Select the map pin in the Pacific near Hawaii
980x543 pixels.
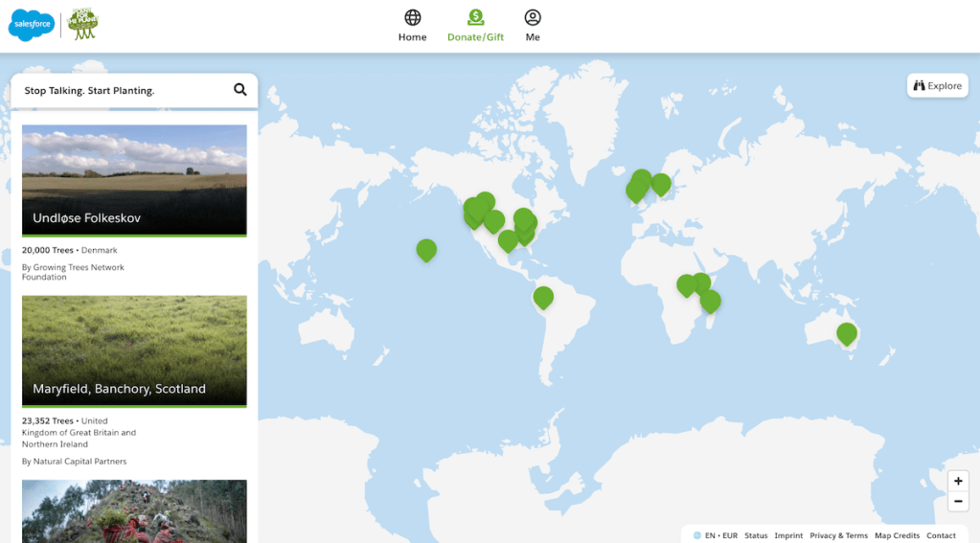(426, 249)
